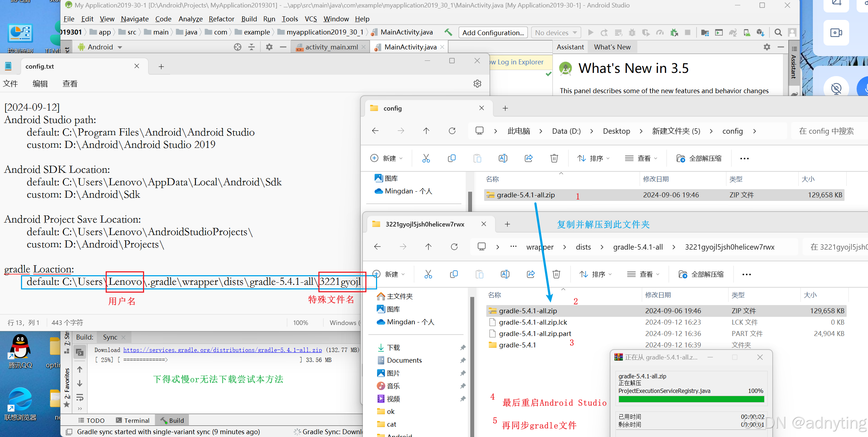Viewport: 868px width, 437px height.
Task: Switch to activity_main.xml editor tab
Action: pyautogui.click(x=331, y=47)
